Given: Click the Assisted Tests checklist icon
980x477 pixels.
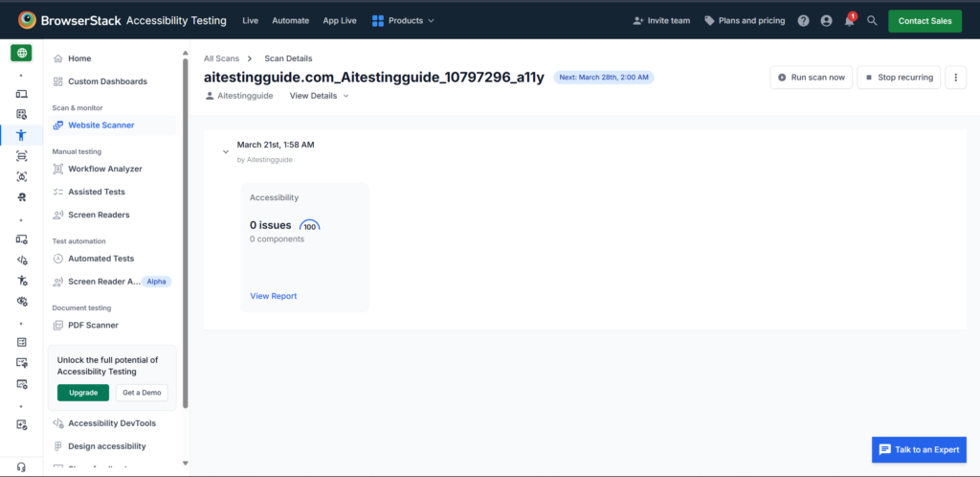Looking at the screenshot, I should click(58, 192).
